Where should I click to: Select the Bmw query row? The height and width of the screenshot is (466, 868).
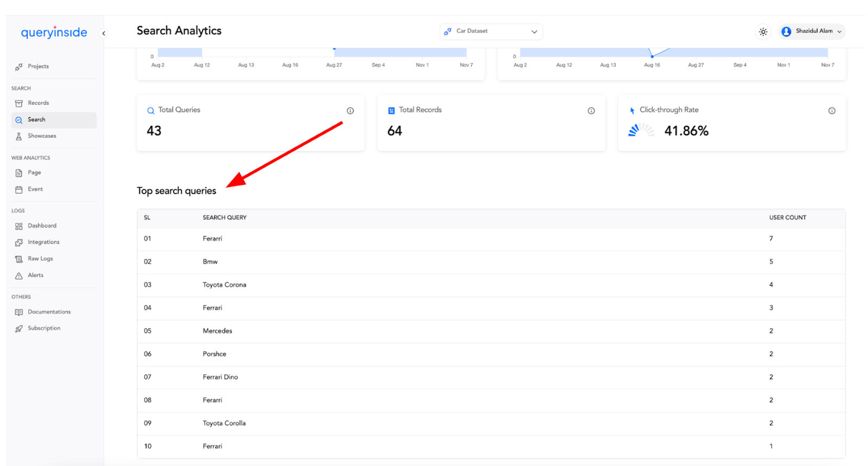coord(491,262)
